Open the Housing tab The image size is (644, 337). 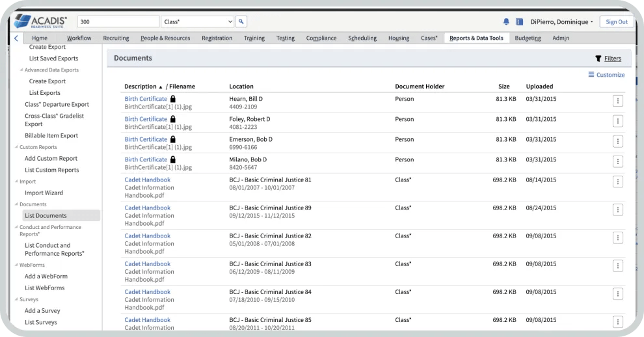coord(399,38)
